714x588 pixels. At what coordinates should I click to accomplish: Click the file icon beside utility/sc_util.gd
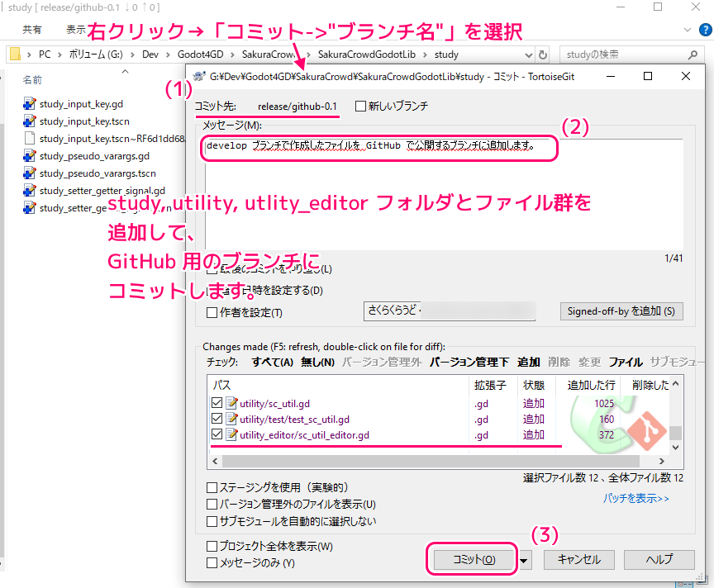pyautogui.click(x=231, y=404)
